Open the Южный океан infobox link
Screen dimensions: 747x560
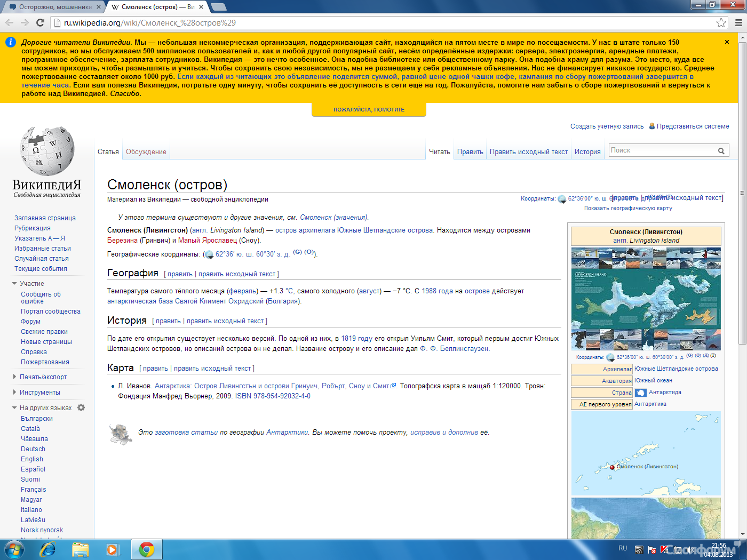tap(653, 381)
